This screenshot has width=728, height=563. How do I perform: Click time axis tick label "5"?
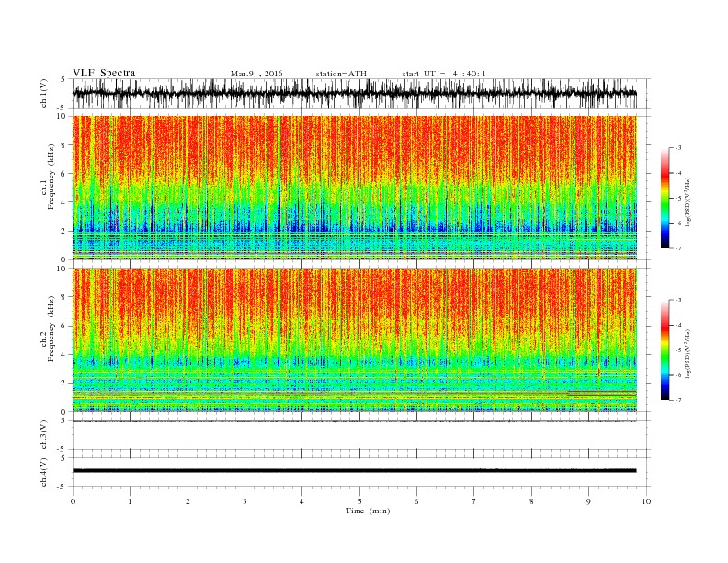click(359, 501)
